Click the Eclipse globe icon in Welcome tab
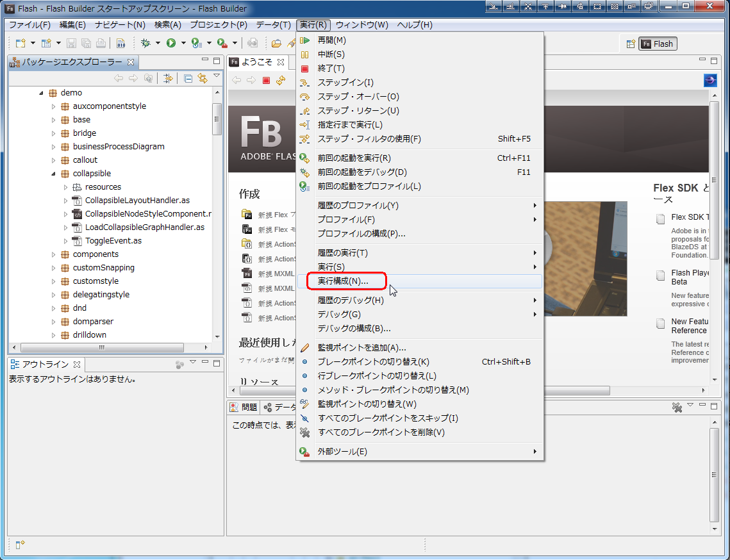The width and height of the screenshot is (730, 560). tap(710, 81)
